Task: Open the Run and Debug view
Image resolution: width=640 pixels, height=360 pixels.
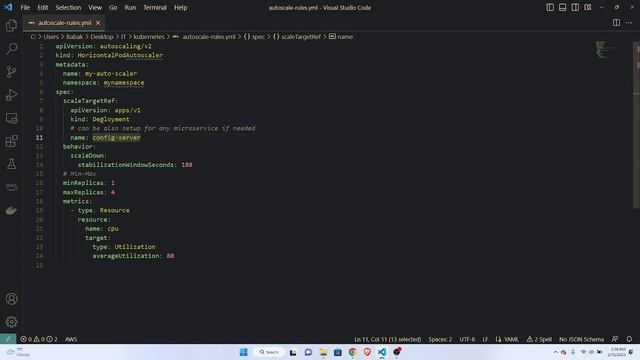Action: click(x=11, y=95)
